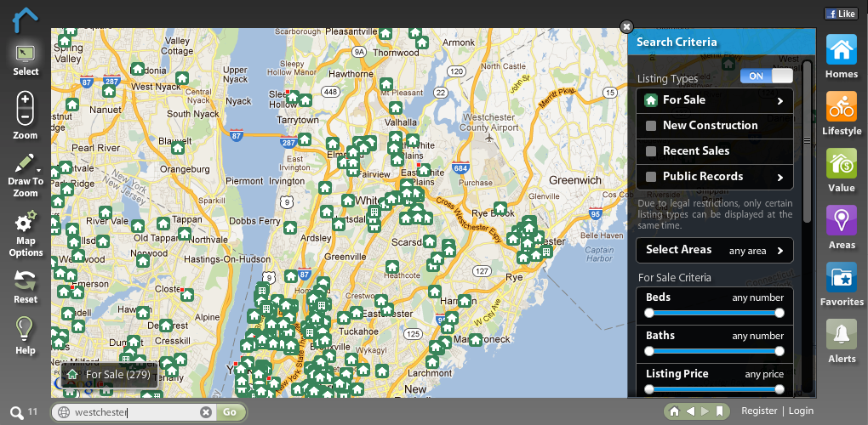The width and height of the screenshot is (868, 425).
Task: Enable the New Construction checkbox
Action: (x=651, y=126)
